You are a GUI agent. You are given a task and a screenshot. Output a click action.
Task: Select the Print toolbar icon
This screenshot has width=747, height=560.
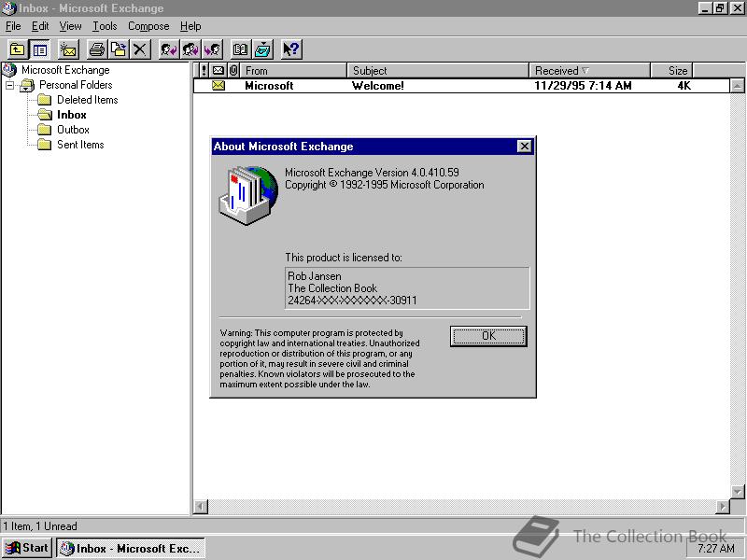click(x=96, y=49)
